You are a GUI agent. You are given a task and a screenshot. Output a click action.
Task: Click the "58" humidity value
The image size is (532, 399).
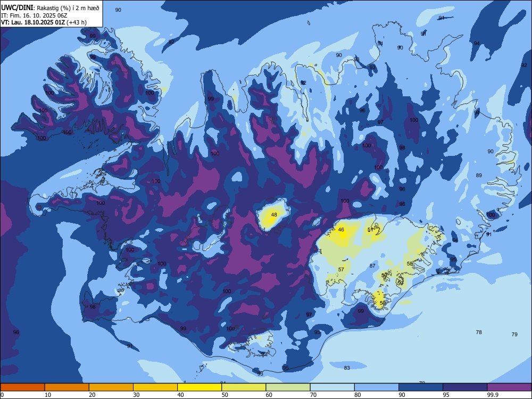pyautogui.click(x=410, y=264)
